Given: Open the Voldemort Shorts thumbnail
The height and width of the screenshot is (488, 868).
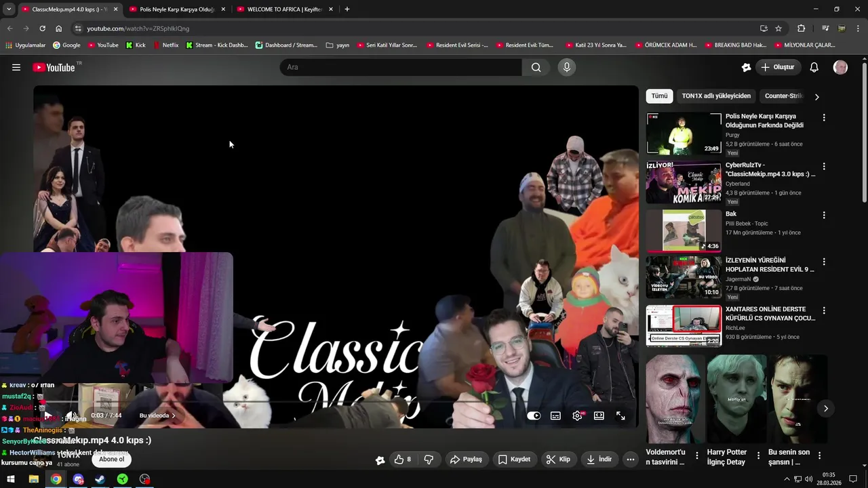Looking at the screenshot, I should click(675, 399).
